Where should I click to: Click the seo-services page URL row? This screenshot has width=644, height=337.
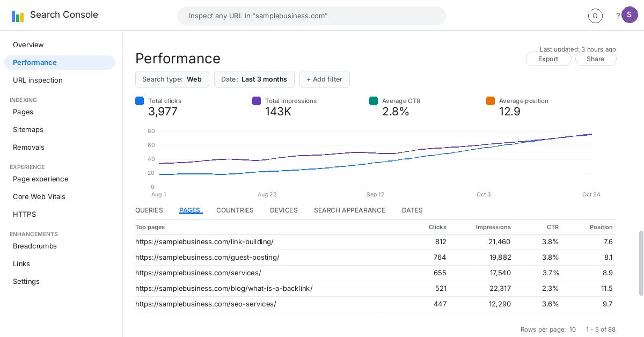376,304
